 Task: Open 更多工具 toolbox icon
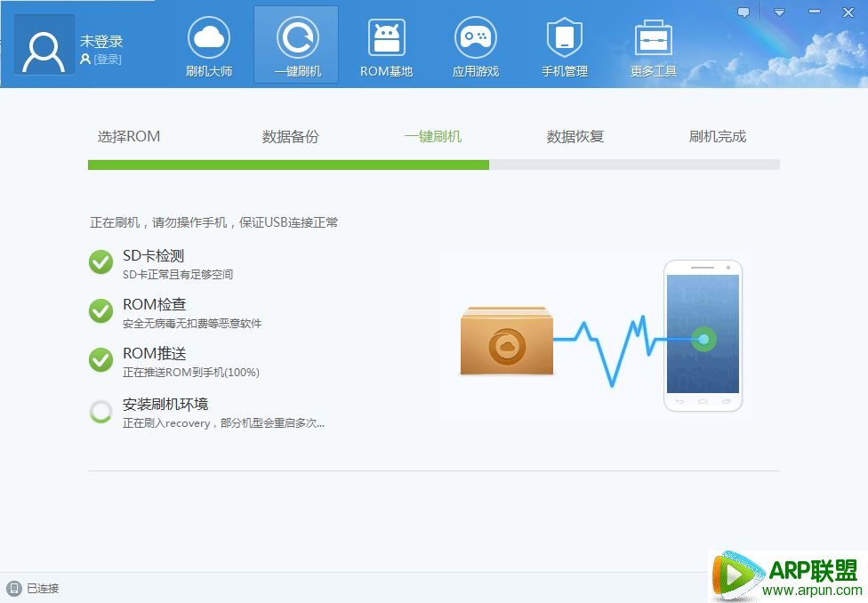[653, 38]
